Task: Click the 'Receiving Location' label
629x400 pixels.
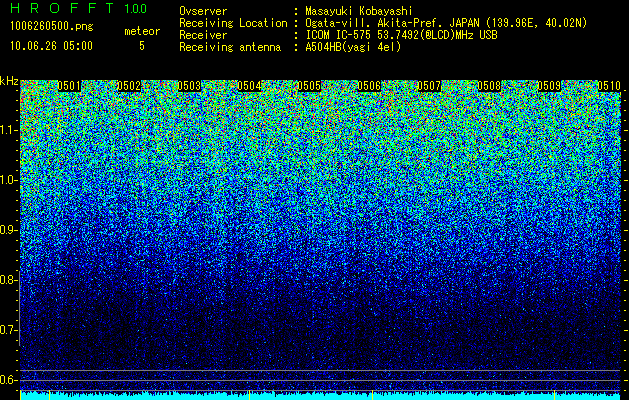Action: pos(233,23)
